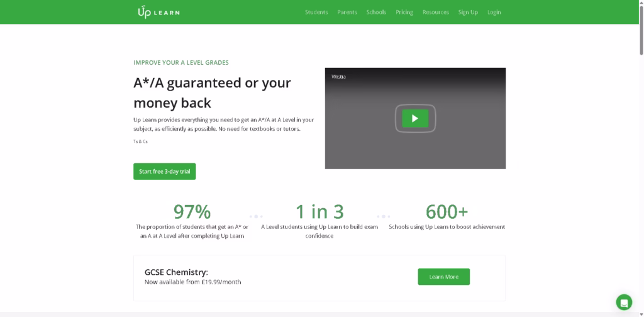The width and height of the screenshot is (644, 317).
Task: View the Pricing page
Action: 404,12
